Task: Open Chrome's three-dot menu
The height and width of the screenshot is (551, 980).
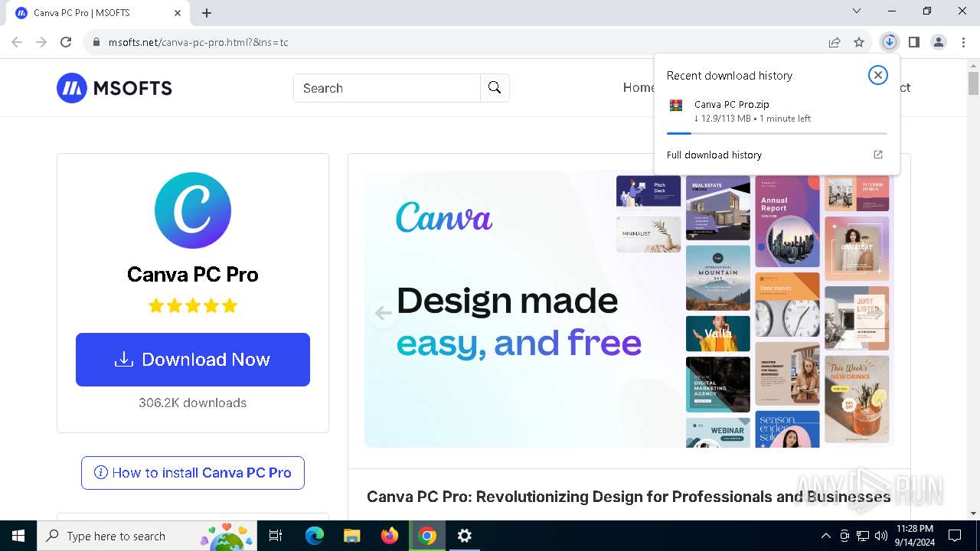Action: (x=963, y=42)
